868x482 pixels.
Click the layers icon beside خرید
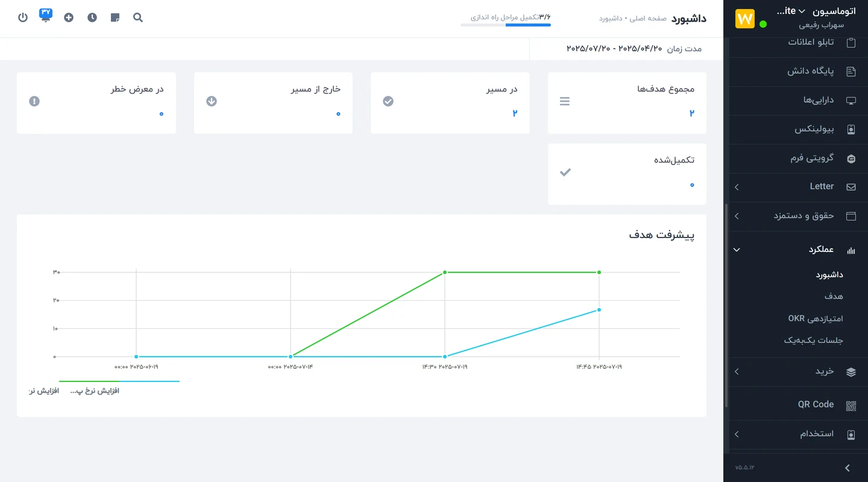tap(851, 372)
